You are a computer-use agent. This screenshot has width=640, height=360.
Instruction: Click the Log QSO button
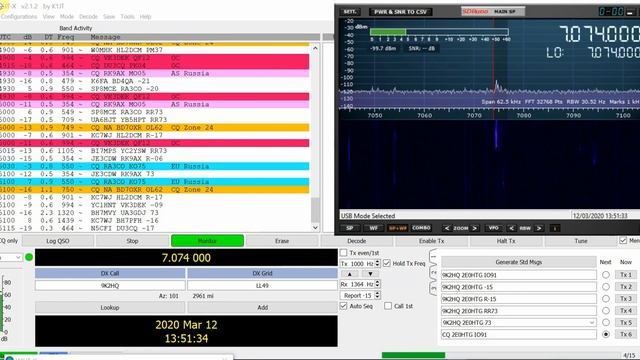pyautogui.click(x=58, y=241)
